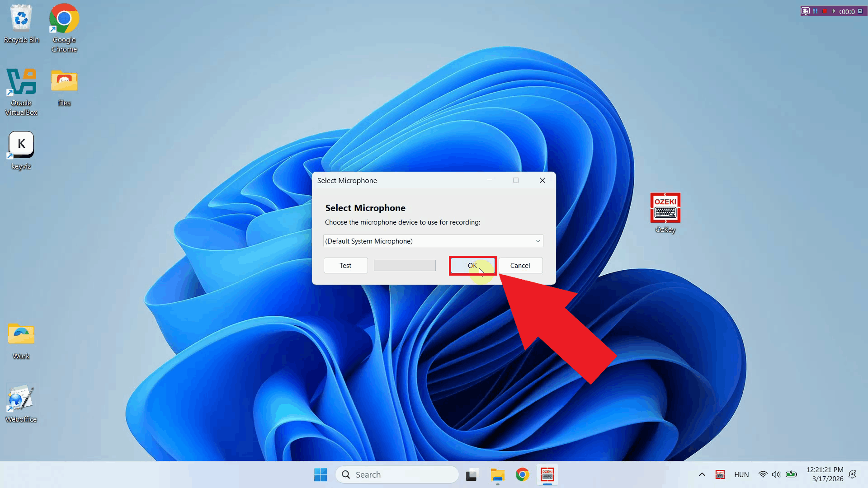Click the Search field in the taskbar

(x=397, y=474)
